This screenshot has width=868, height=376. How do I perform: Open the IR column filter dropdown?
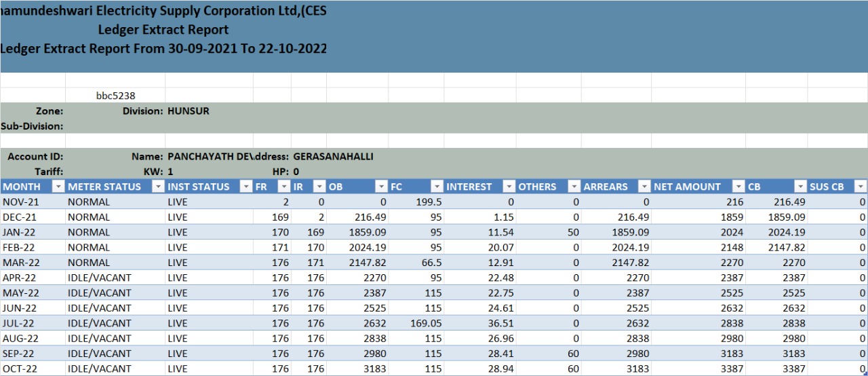coord(319,187)
